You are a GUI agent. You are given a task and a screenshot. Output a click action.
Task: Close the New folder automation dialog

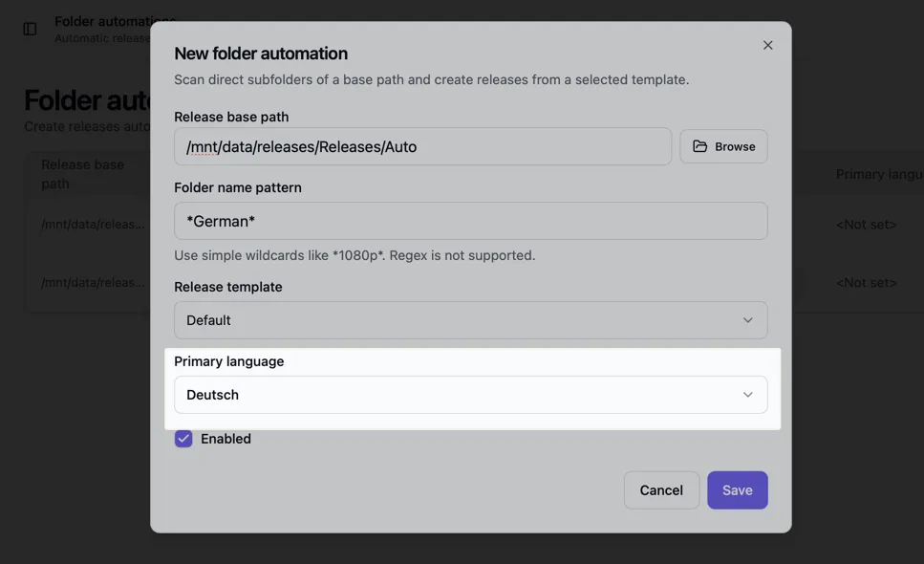(x=767, y=45)
